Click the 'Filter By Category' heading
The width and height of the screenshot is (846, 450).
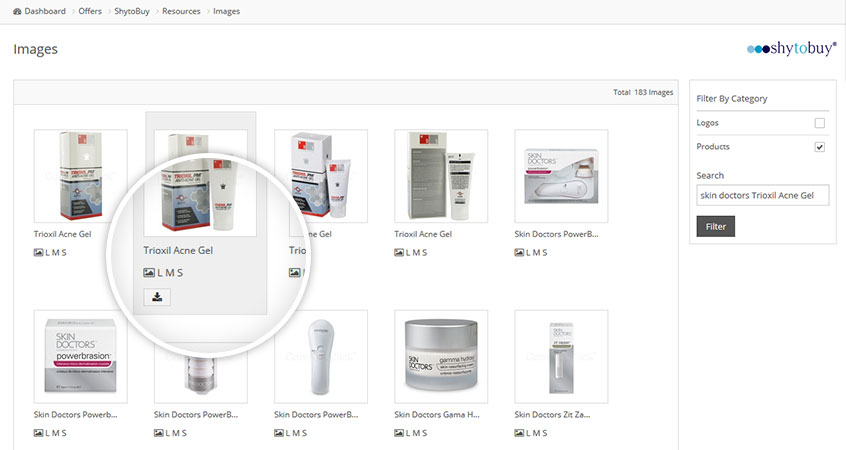coord(732,99)
